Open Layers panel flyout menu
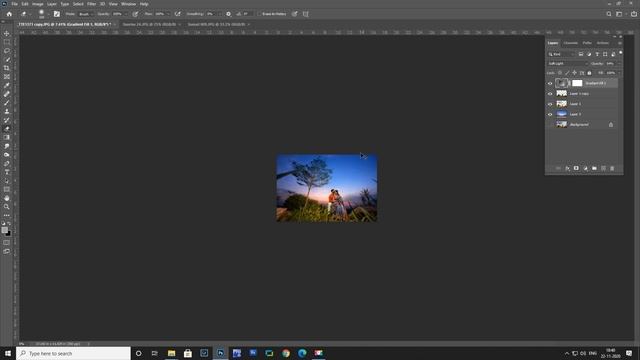The height and width of the screenshot is (360, 640). tap(620, 43)
